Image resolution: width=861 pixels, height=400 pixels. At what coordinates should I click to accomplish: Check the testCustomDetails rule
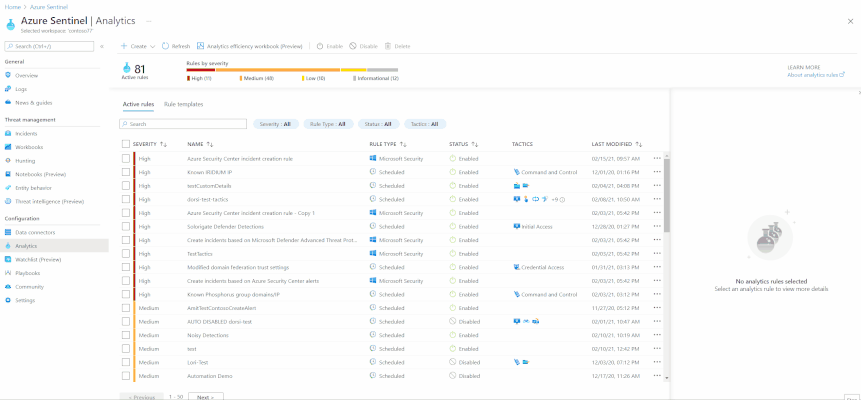(126, 186)
